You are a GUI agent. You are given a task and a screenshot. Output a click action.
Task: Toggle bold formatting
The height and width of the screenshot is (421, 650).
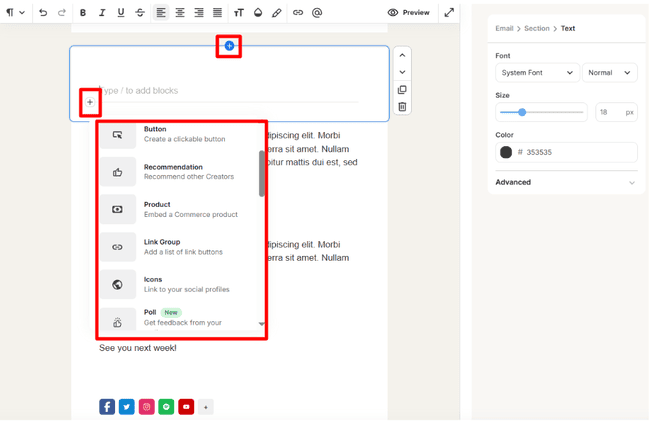(x=83, y=13)
